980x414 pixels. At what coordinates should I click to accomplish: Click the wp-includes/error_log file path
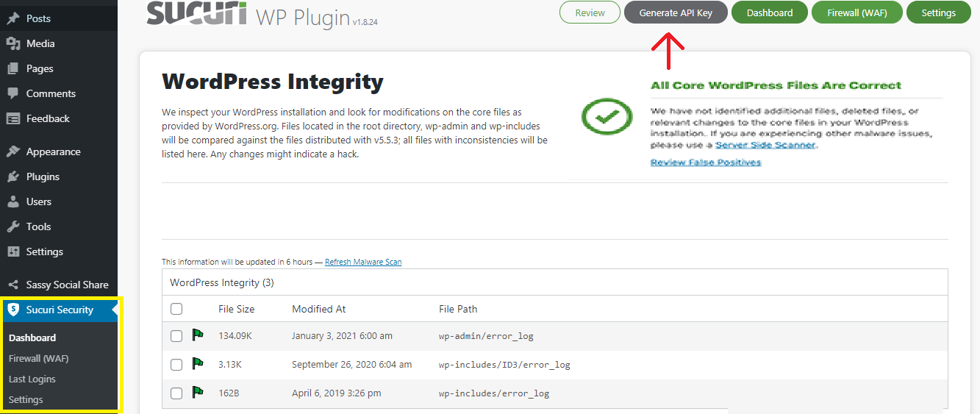(494, 393)
